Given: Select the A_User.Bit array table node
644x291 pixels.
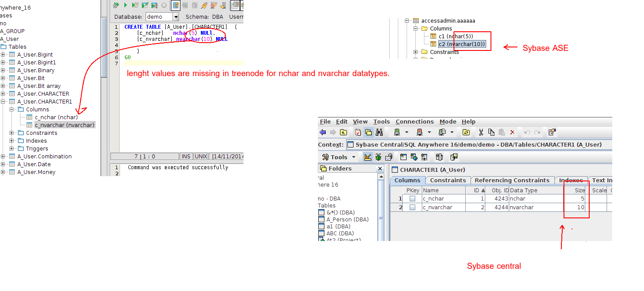Looking at the screenshot, I should click(x=39, y=86).
